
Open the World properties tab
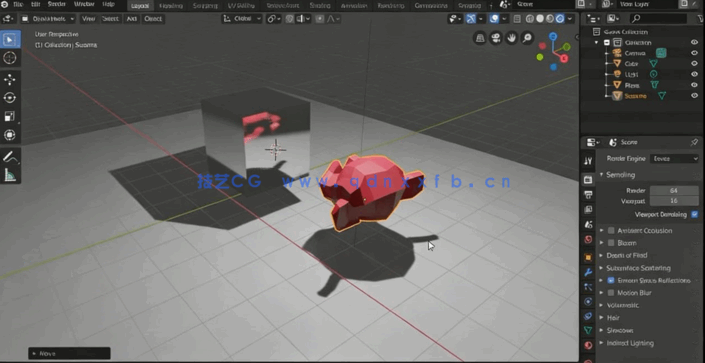(x=588, y=239)
